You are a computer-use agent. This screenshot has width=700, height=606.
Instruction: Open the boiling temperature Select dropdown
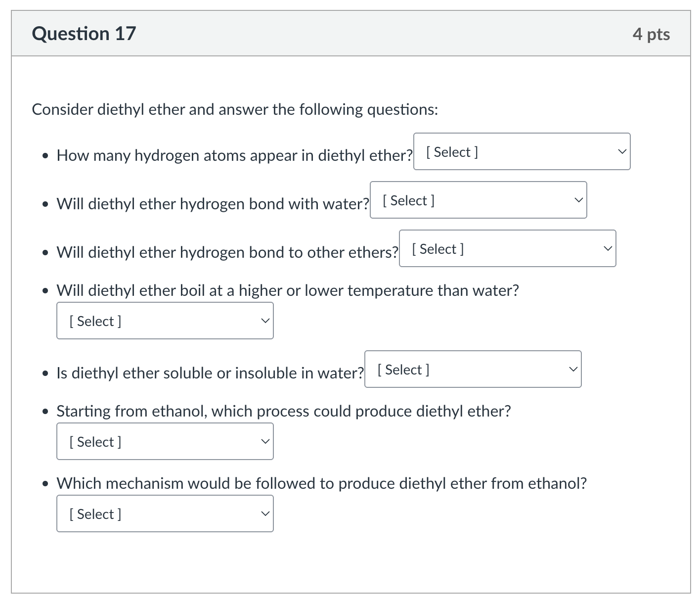point(165,321)
